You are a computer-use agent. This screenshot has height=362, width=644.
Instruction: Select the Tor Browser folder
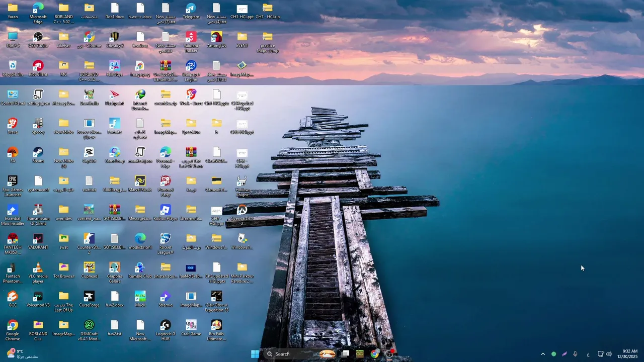click(x=63, y=270)
